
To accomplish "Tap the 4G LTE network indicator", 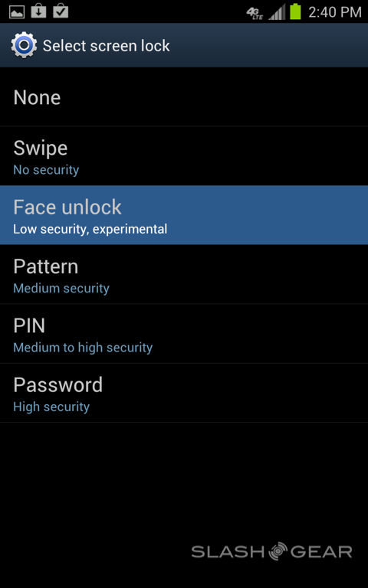I will pyautogui.click(x=255, y=13).
